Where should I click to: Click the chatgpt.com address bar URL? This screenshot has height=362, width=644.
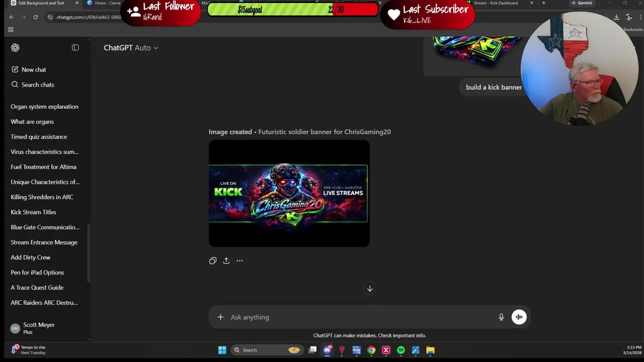click(x=89, y=17)
